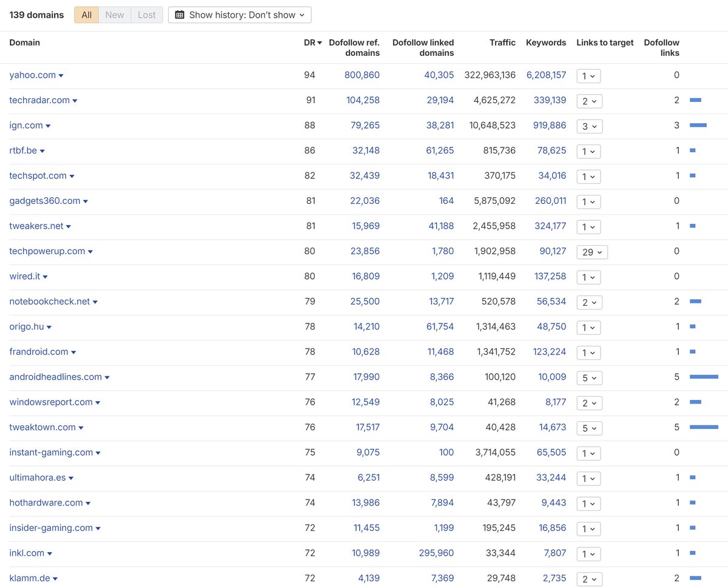Expand the caret next to techradar.com
The width and height of the screenshot is (728, 588).
point(75,101)
